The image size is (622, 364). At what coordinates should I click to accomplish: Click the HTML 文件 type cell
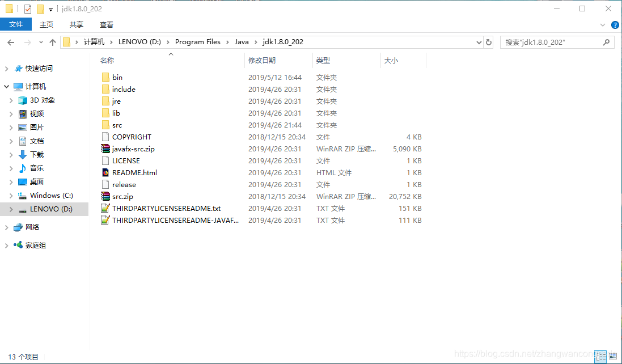point(333,172)
